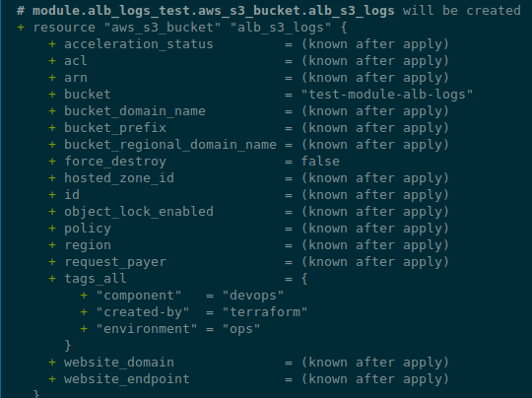Image resolution: width=532 pixels, height=398 pixels.
Task: Click the bucket_prefix attribute name
Action: (115, 128)
